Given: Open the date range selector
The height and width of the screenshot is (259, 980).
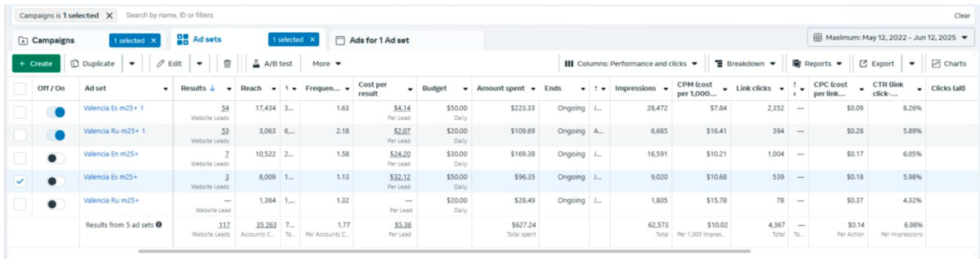Looking at the screenshot, I should [890, 38].
